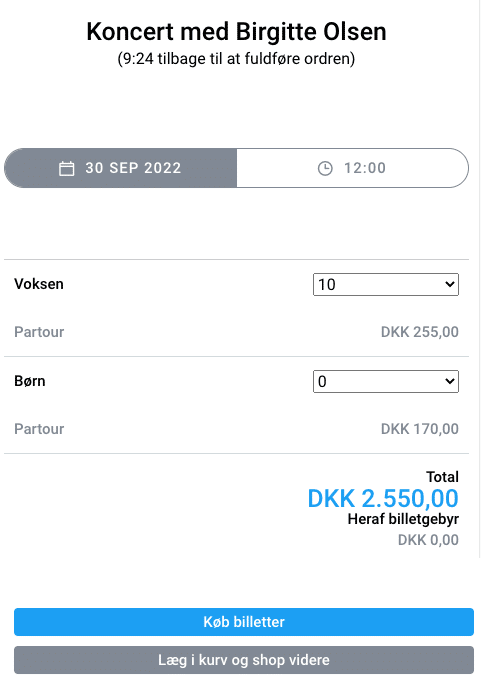Click the DKK 0,00 fee amount
The width and height of the screenshot is (481, 680).
pos(428,540)
